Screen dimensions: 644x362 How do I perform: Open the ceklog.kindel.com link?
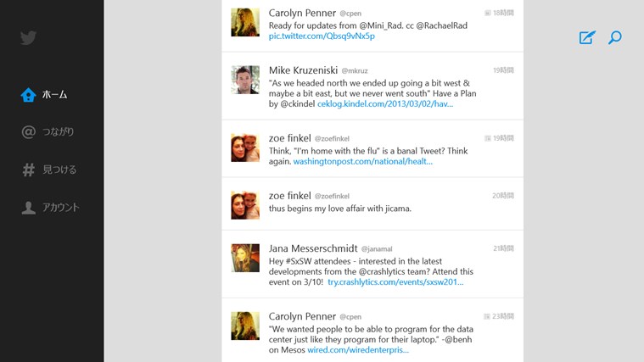[384, 104]
